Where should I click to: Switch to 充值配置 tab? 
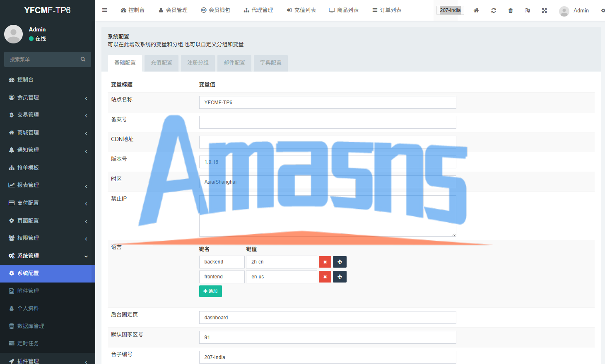(x=161, y=63)
